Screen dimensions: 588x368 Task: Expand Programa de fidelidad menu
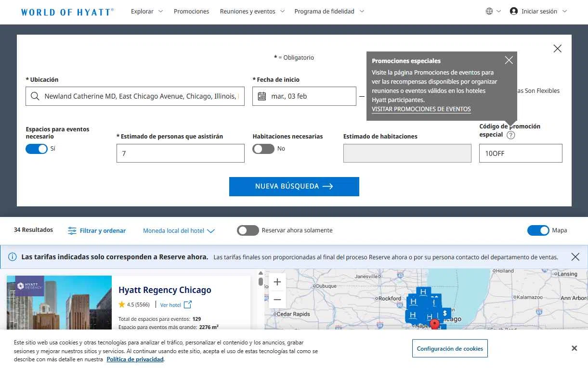pyautogui.click(x=329, y=11)
